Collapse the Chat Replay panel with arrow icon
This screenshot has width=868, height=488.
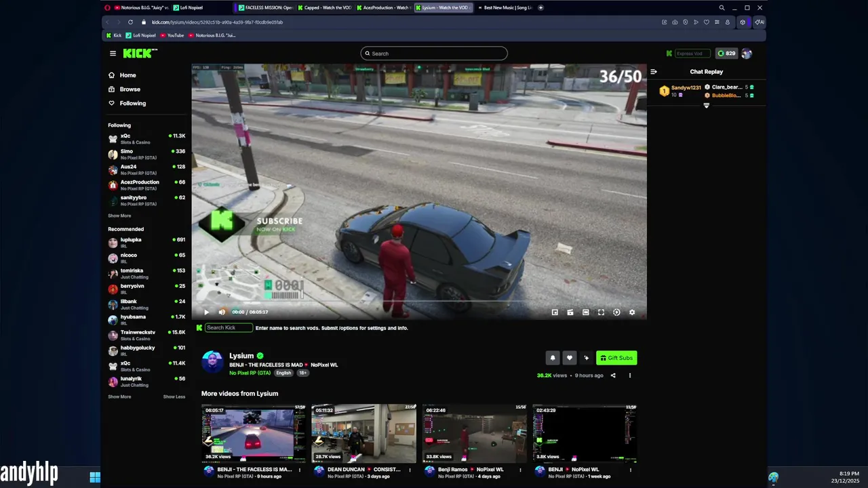point(654,72)
